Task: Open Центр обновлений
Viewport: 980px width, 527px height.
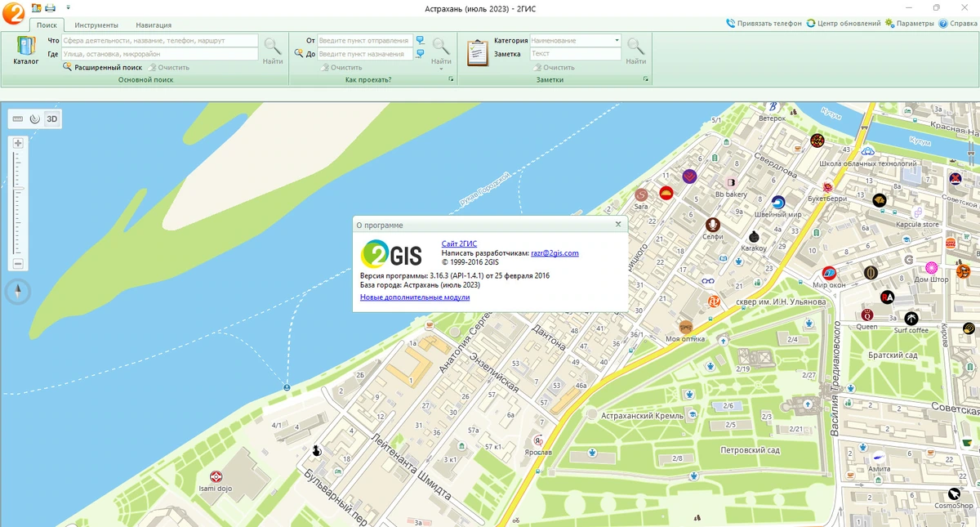Action: point(844,24)
